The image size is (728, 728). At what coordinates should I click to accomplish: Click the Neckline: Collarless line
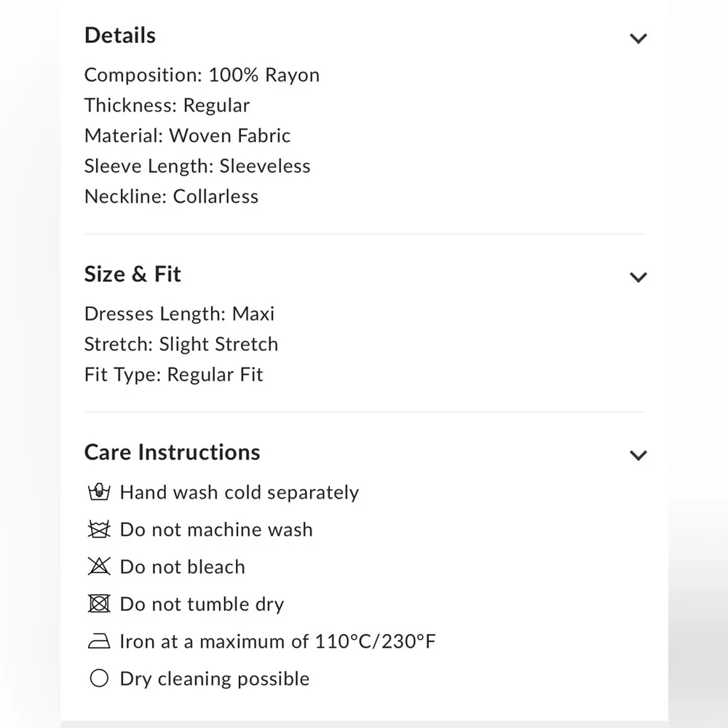click(x=171, y=197)
